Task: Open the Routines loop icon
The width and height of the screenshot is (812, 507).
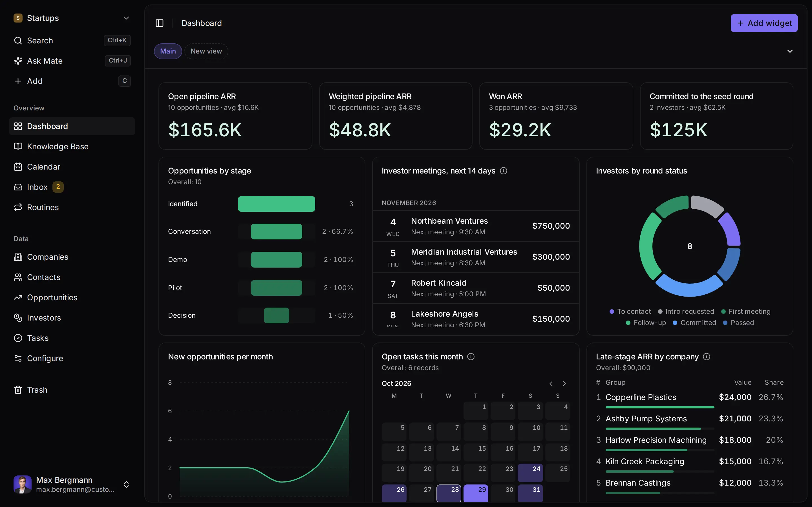Action: coord(18,207)
